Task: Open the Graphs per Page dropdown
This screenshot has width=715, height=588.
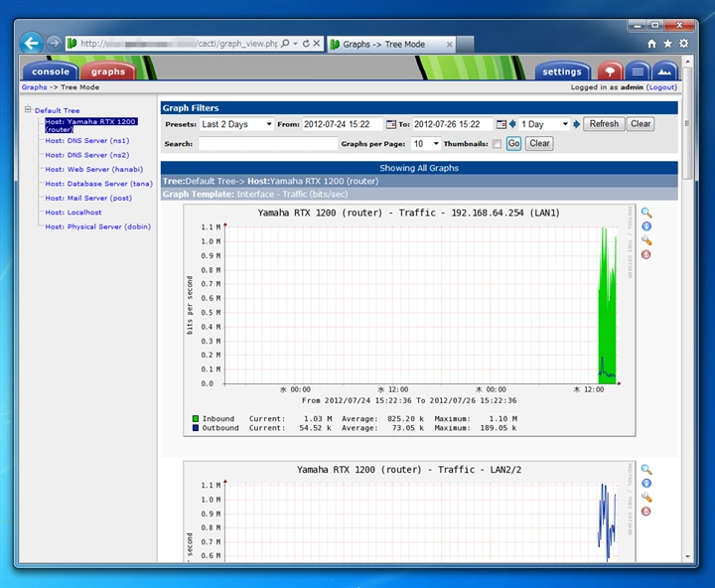Action: pyautogui.click(x=426, y=144)
